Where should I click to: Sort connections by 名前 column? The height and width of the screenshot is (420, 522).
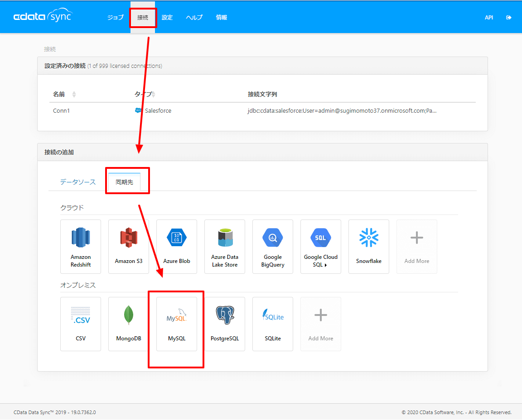pos(65,95)
